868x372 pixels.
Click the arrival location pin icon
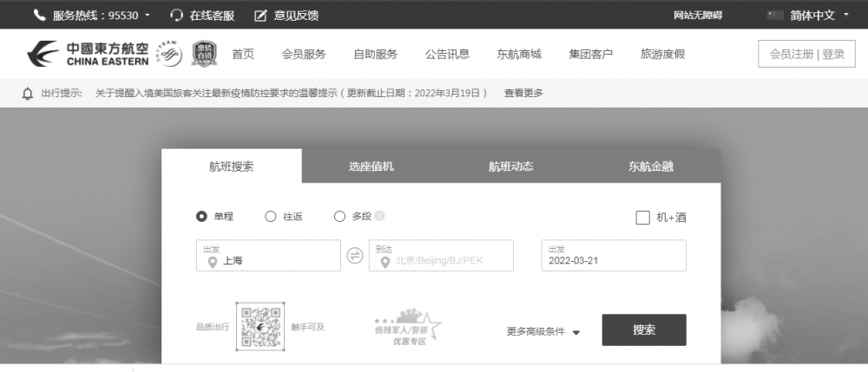tap(385, 262)
